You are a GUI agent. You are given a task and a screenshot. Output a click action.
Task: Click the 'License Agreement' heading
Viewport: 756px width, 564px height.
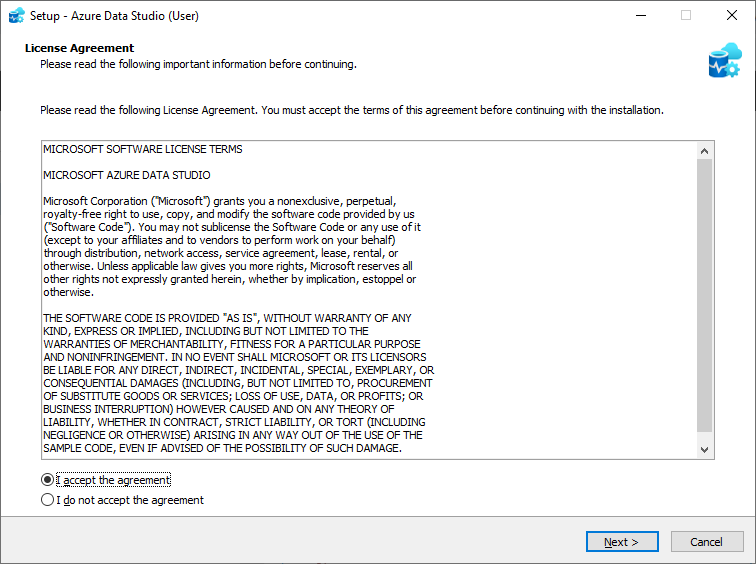[80, 48]
